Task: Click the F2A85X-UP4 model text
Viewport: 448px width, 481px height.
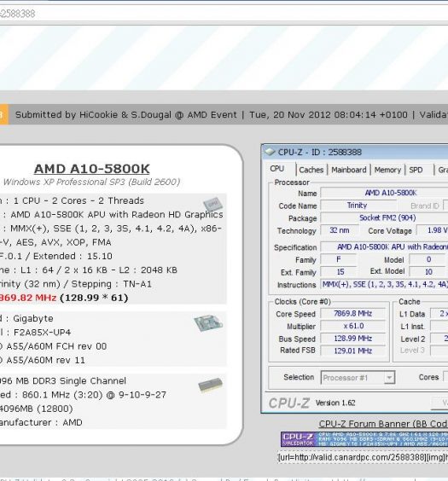Action: [x=43, y=333]
